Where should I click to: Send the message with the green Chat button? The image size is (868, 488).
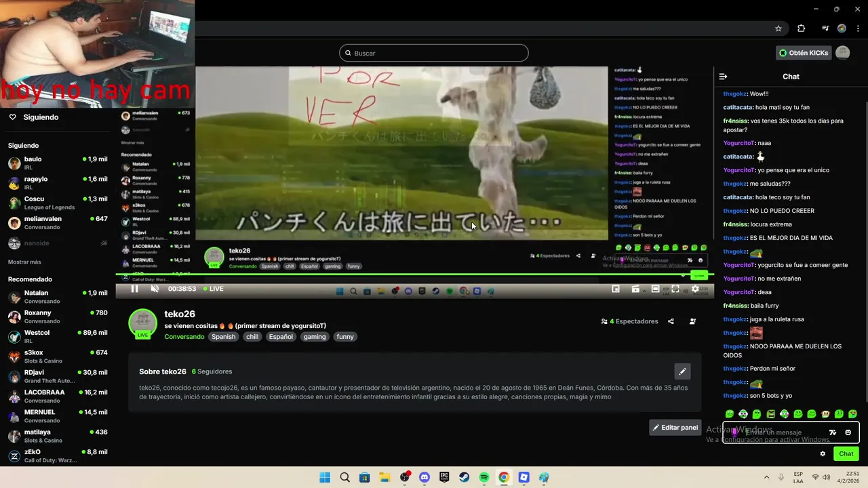846,454
